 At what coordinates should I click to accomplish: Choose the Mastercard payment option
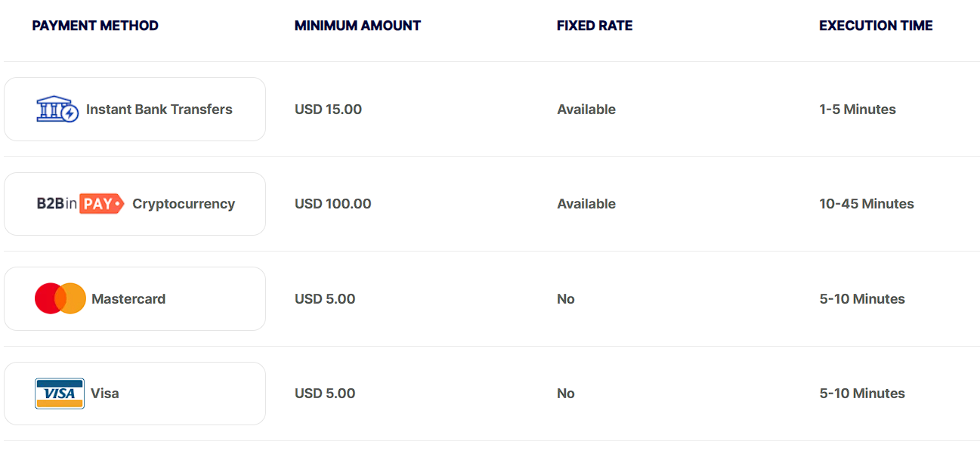(134, 298)
